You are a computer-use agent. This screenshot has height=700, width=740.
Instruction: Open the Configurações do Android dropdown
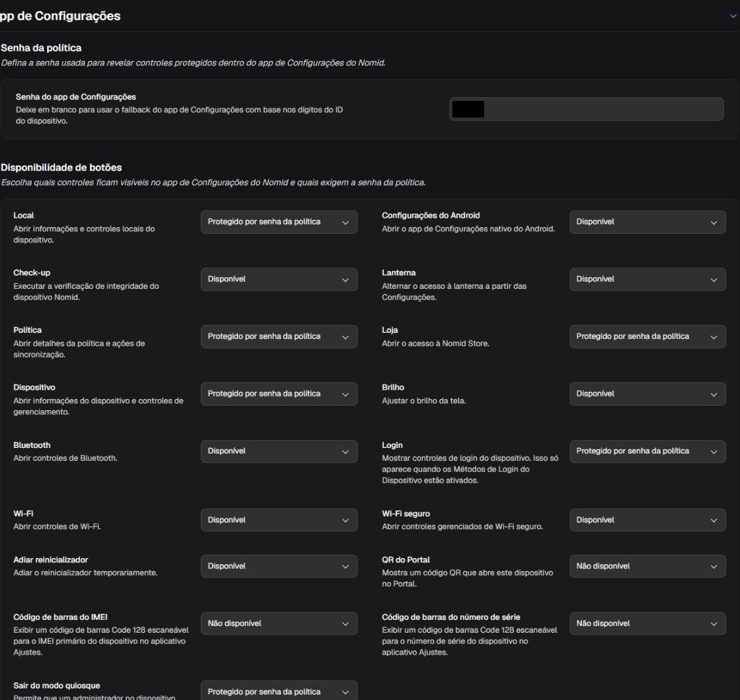pyautogui.click(x=648, y=222)
